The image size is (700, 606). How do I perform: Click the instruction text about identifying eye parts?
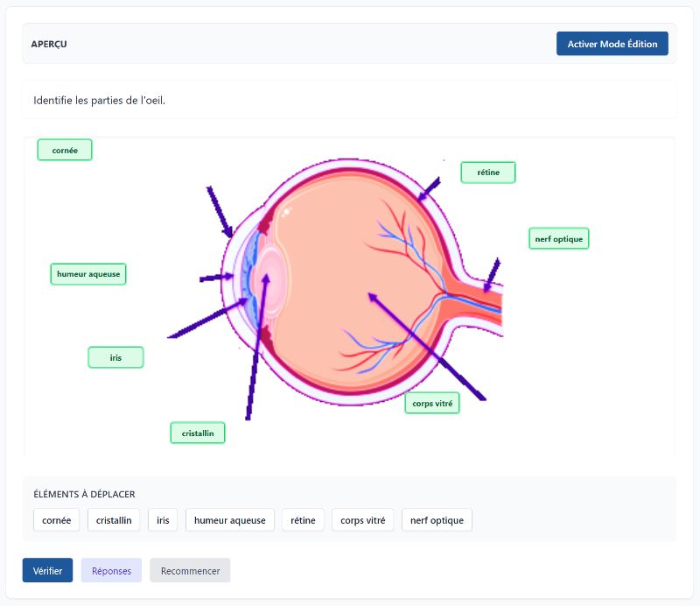tap(100, 101)
